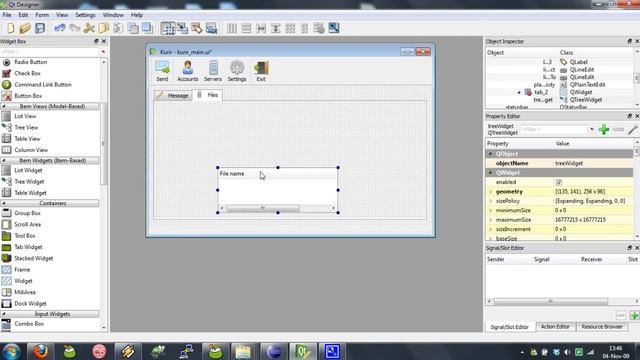Collapse the Containers widget category
The image size is (640, 360).
pos(4,203)
